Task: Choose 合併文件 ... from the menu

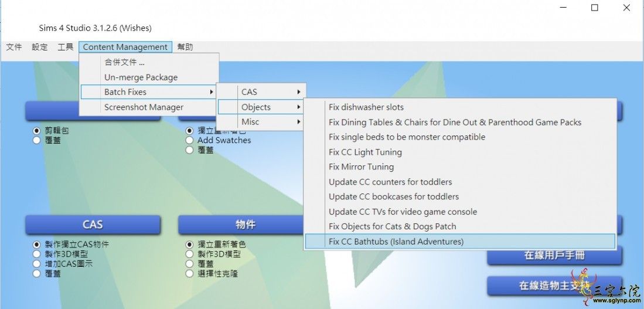Action: coord(149,63)
